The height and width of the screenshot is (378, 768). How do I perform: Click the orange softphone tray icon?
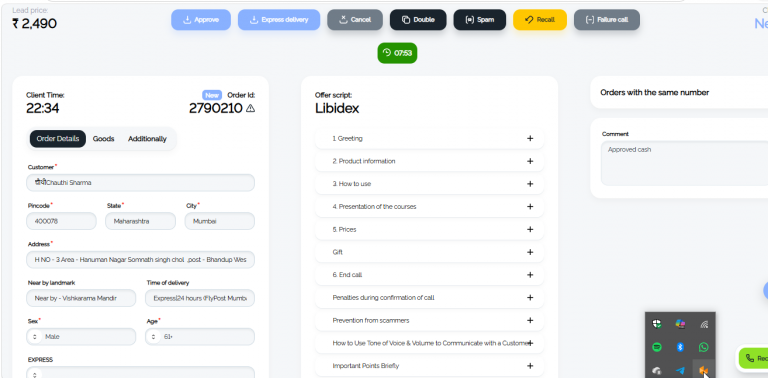pos(703,371)
